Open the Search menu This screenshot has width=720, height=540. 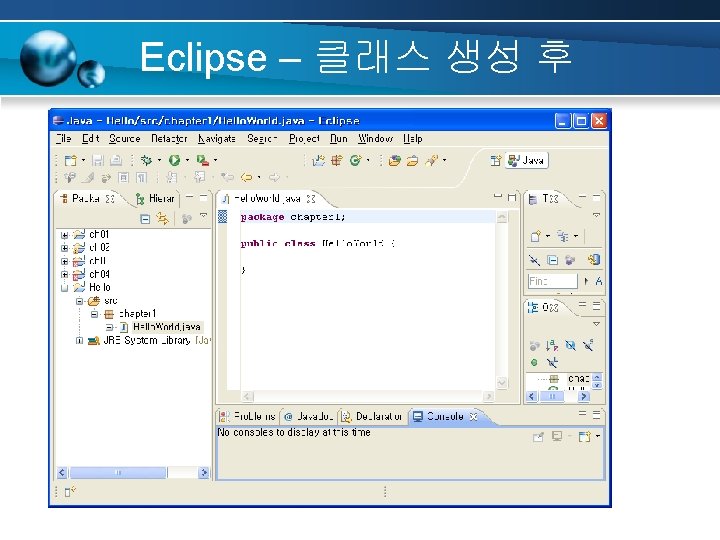click(262, 138)
